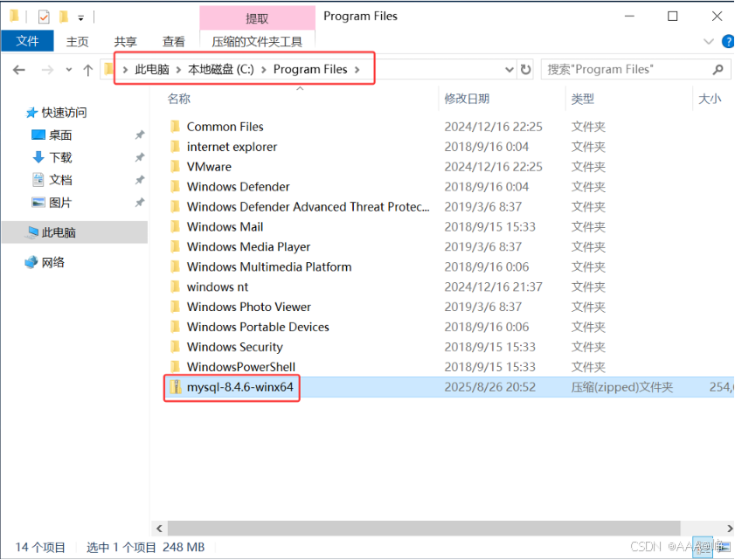Select 快速访问 in the navigation pane
The image size is (735, 560).
tap(64, 113)
